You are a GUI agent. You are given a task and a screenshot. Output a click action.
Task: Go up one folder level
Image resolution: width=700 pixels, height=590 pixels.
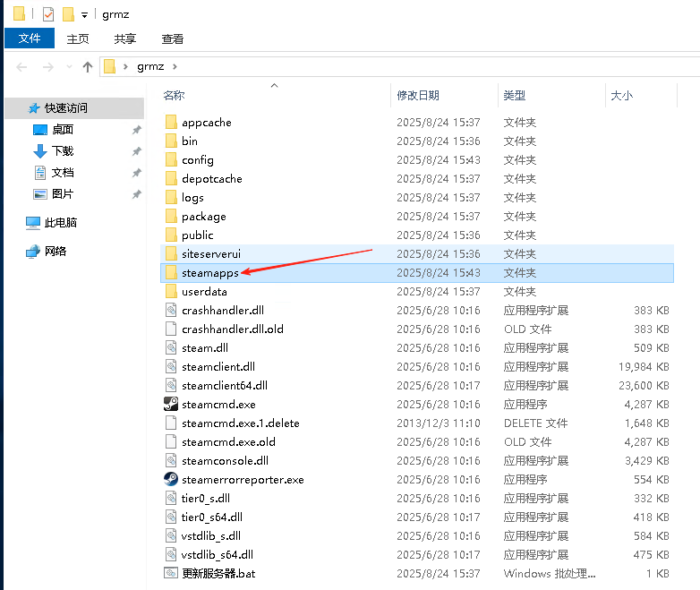[88, 67]
